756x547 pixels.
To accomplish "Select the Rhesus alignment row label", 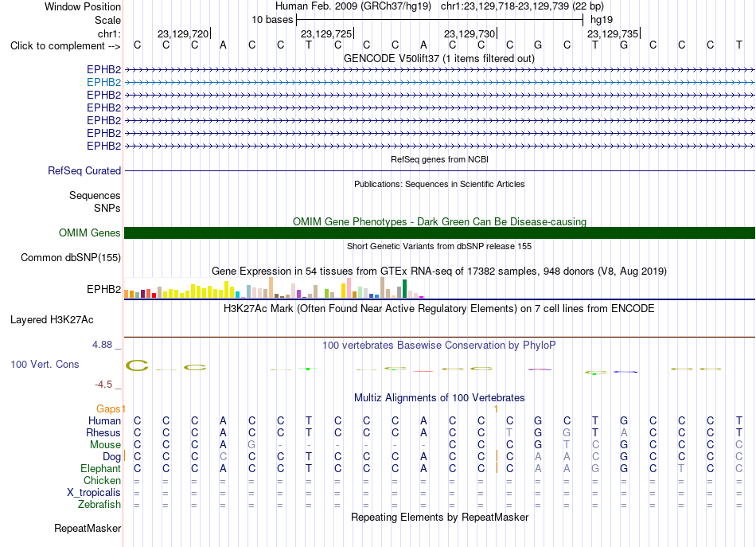I will point(103,432).
